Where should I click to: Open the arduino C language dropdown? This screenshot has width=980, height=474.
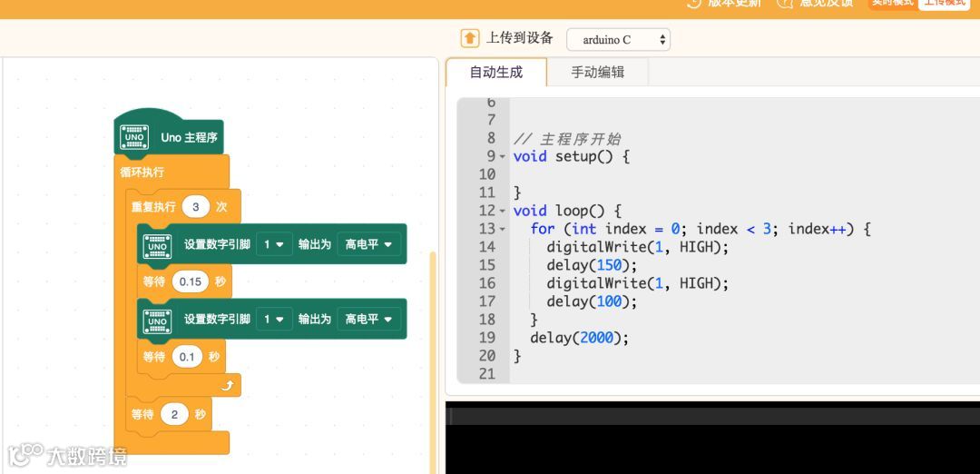tap(618, 39)
